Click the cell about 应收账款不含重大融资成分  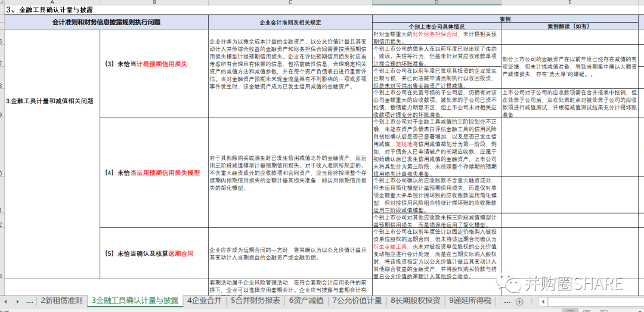point(436,195)
